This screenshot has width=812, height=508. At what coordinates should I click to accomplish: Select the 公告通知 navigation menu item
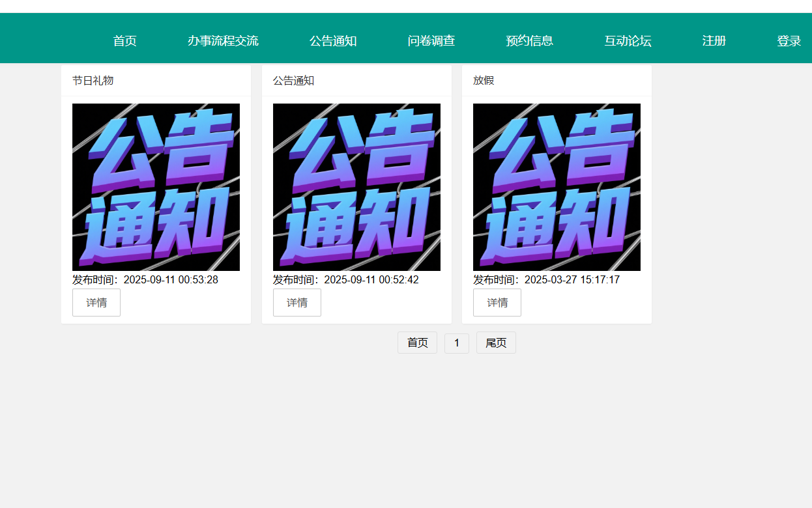[x=332, y=41]
